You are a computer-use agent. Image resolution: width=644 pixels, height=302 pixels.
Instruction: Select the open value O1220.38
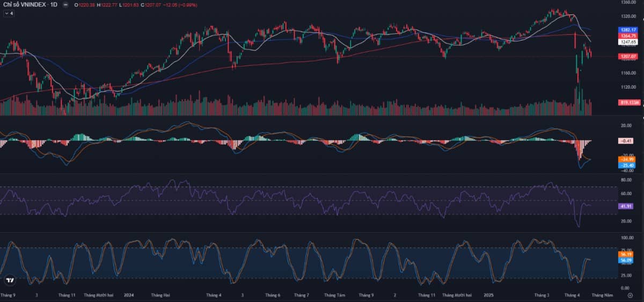[86, 5]
